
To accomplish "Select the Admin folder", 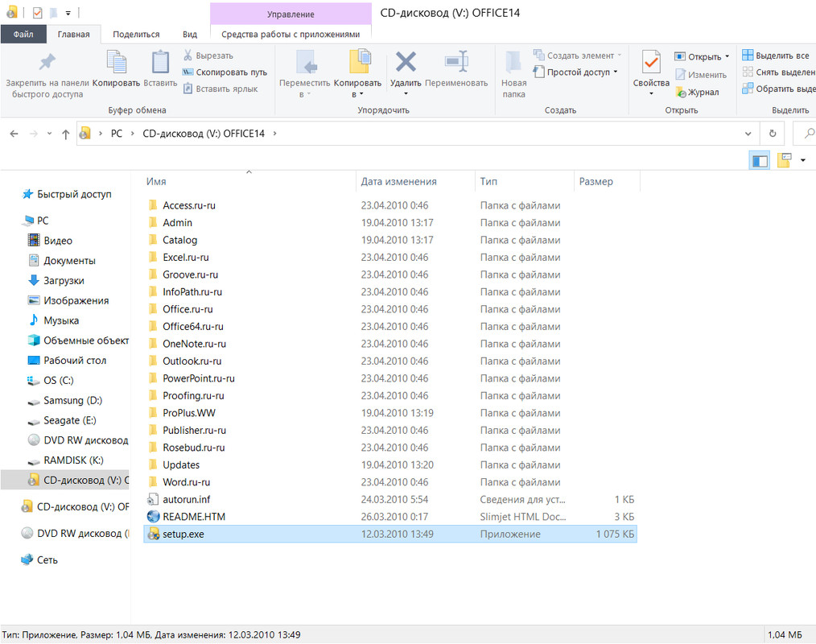I will [389, 223].
